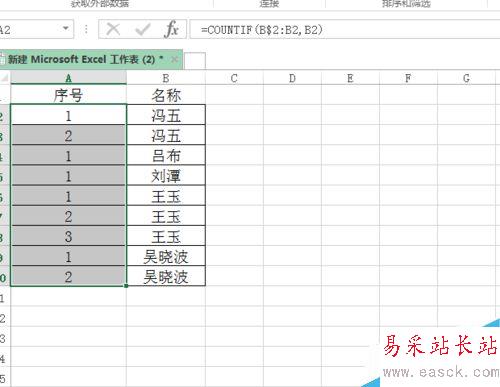The image size is (500, 387).
Task: Click the confirm checkmark in formula bar
Action: (143, 29)
